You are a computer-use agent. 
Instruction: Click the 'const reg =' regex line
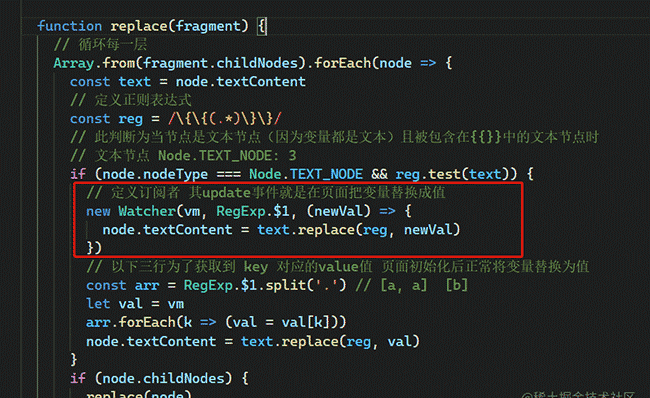coord(176,119)
